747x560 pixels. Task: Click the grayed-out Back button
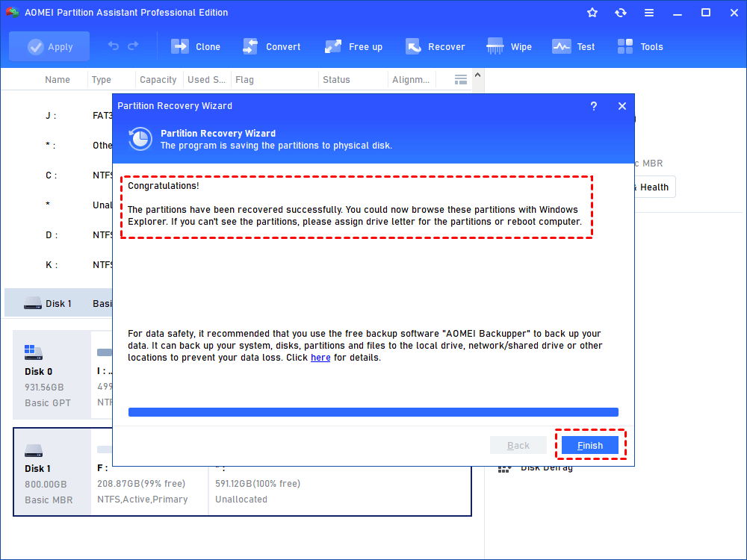[x=518, y=445]
